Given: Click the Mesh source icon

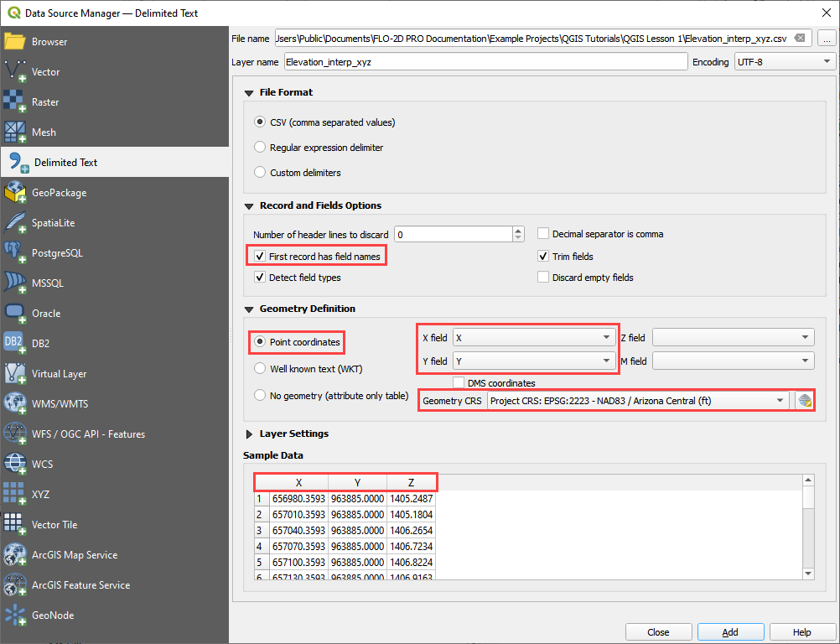Looking at the screenshot, I should [x=15, y=132].
